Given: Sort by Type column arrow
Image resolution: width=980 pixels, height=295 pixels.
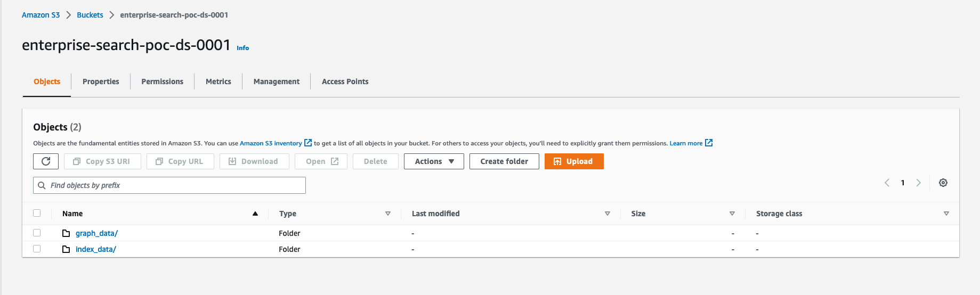Looking at the screenshot, I should pos(388,214).
